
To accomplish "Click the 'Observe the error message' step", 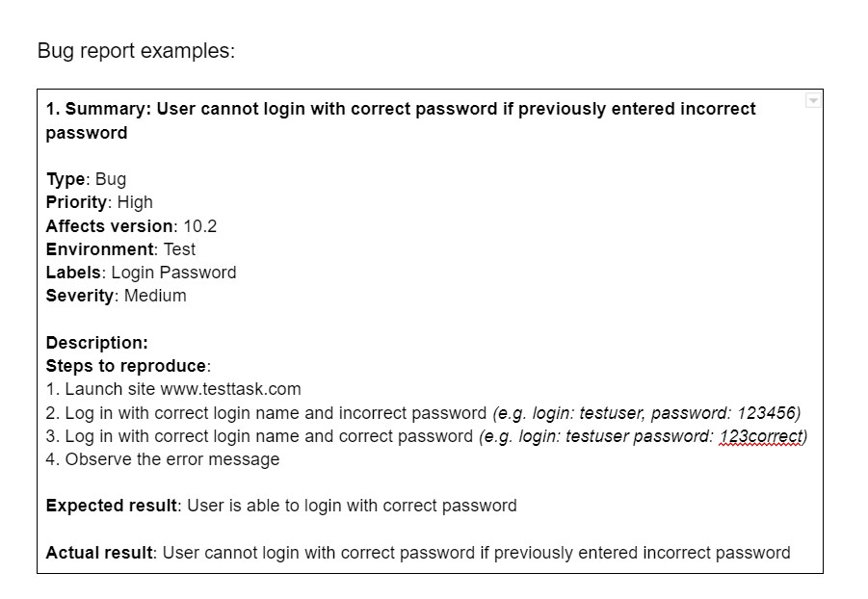I will click(171, 459).
